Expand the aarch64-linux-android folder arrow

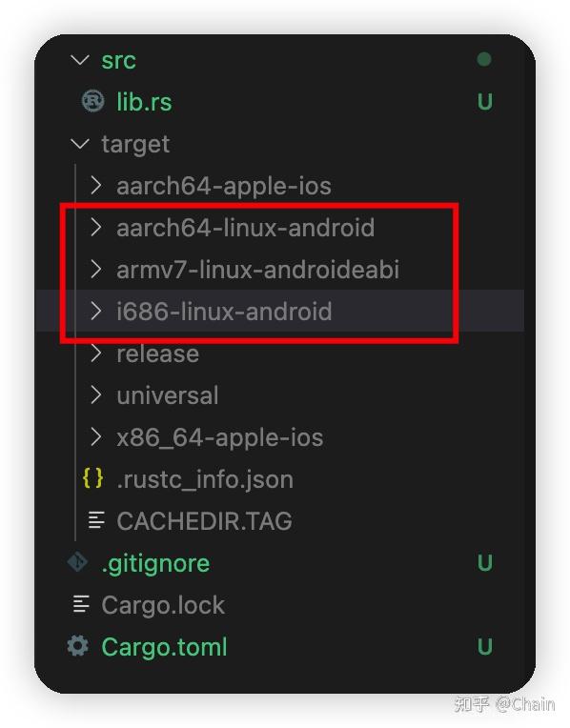pos(95,227)
